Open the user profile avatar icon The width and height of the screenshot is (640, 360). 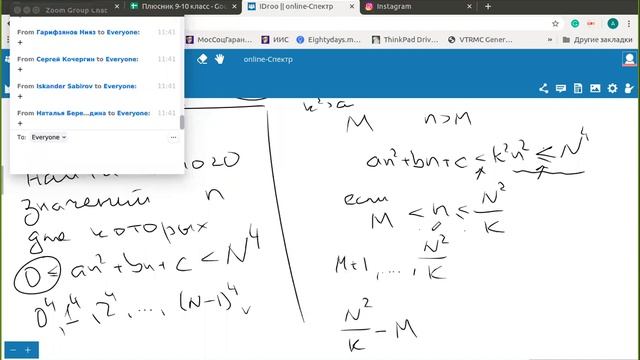point(629,59)
